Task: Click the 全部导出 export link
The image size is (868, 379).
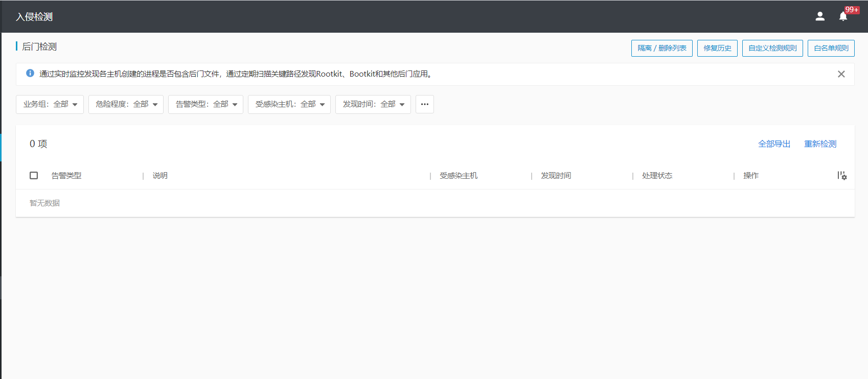Action: [x=774, y=144]
